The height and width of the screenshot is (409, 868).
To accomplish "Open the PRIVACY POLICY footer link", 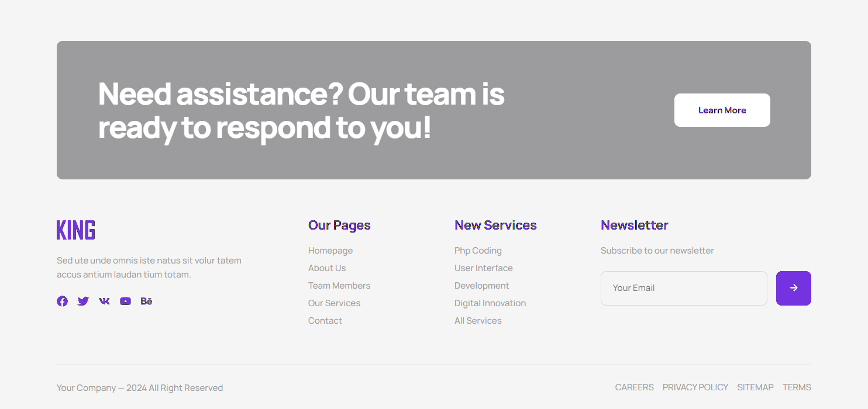I will [695, 387].
